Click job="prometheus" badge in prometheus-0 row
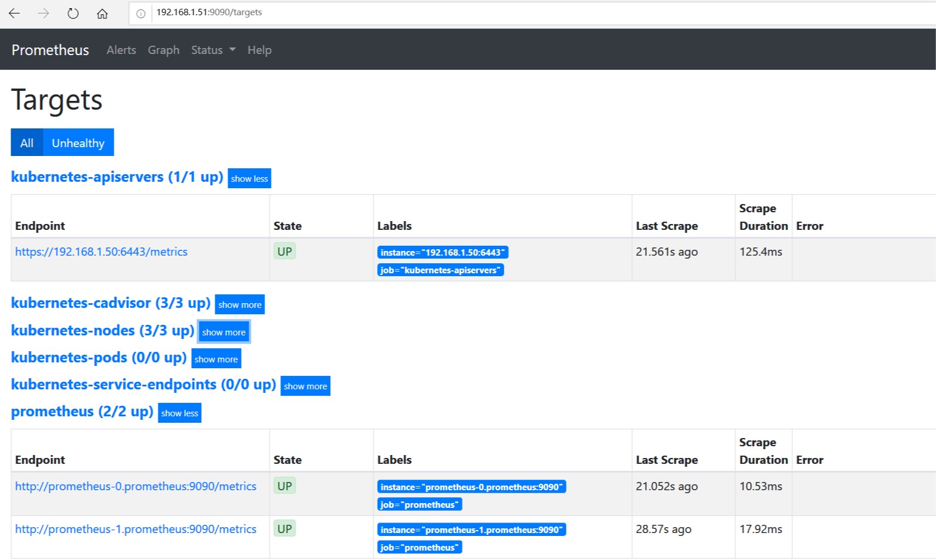This screenshot has width=936, height=560. click(419, 504)
